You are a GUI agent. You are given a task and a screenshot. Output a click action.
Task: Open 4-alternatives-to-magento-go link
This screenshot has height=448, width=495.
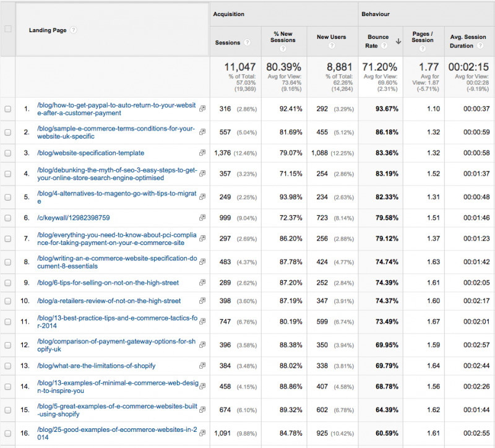tap(117, 197)
